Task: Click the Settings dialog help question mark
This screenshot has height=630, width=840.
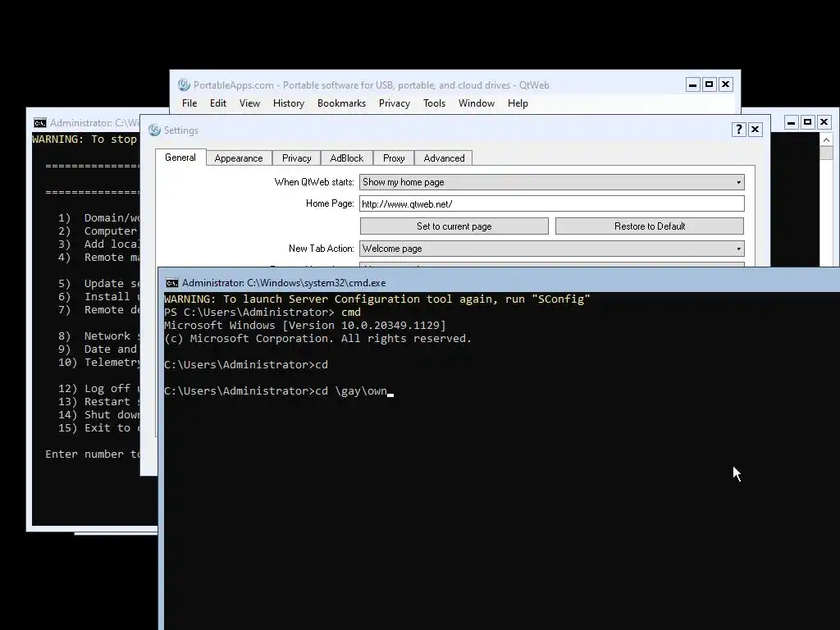Action: [739, 129]
